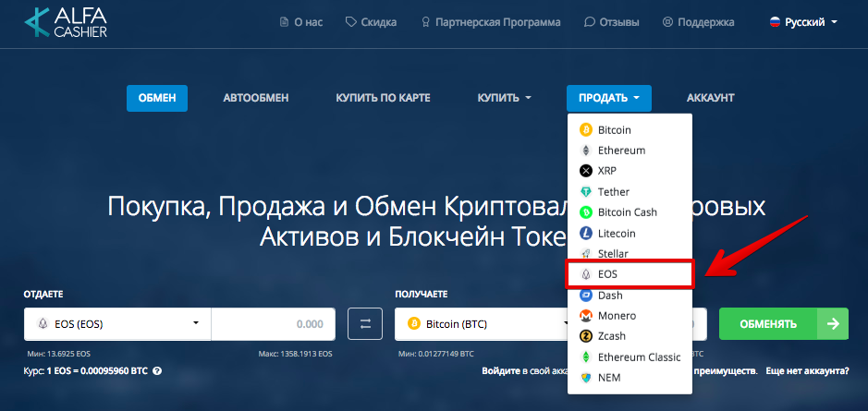Swap currencies with the exchange arrows button
The image size is (868, 411).
coord(365,324)
